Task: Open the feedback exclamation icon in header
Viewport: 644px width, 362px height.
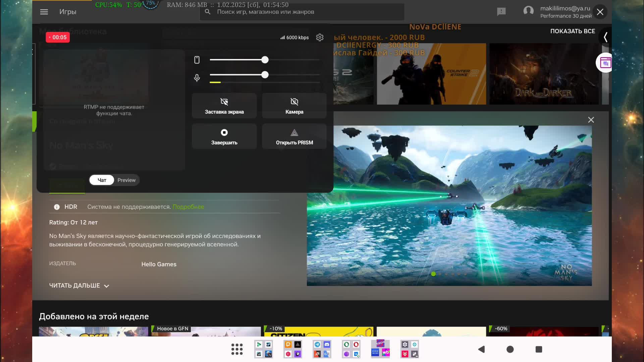Action: [501, 12]
